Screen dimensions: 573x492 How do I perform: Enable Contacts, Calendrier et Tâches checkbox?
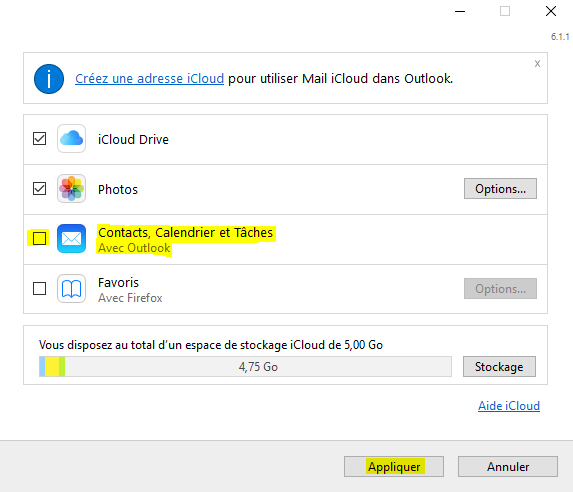(x=39, y=239)
